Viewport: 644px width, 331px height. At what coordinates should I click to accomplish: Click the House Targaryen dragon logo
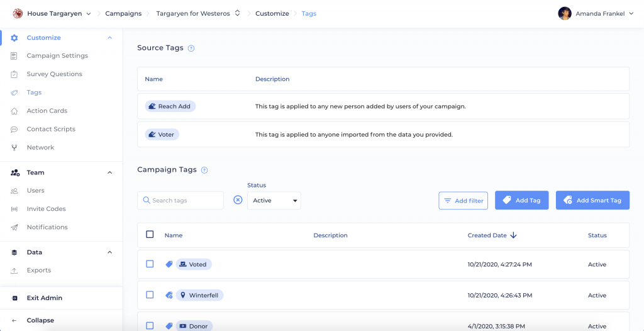point(18,14)
